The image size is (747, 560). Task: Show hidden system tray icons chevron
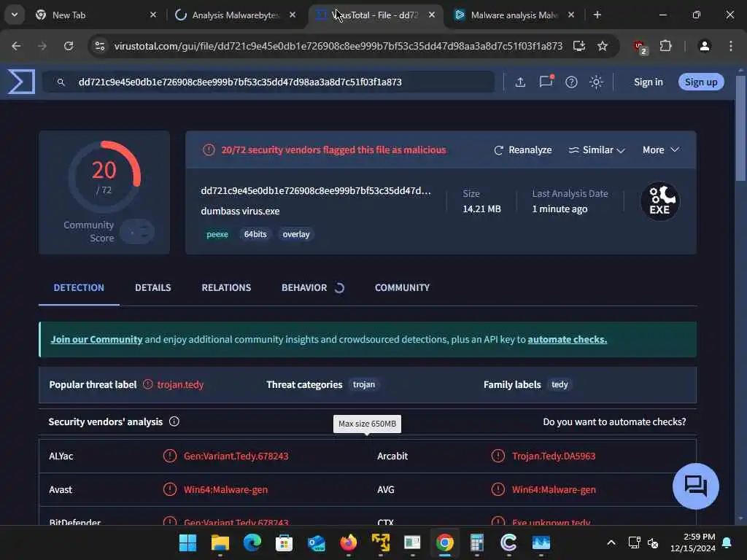click(x=611, y=542)
